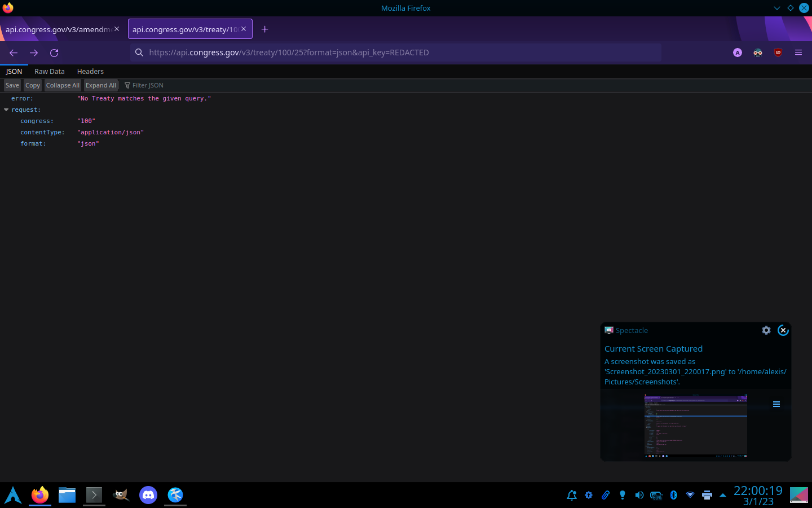This screenshot has height=508, width=812.
Task: Reload the current treaty API page
Action: pyautogui.click(x=54, y=52)
